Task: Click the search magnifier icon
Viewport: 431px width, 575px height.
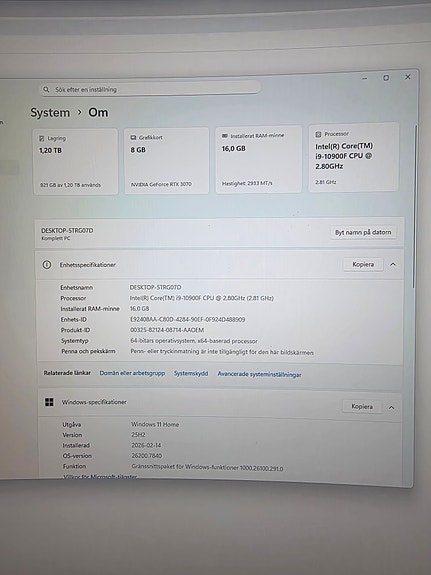Action: coord(46,89)
